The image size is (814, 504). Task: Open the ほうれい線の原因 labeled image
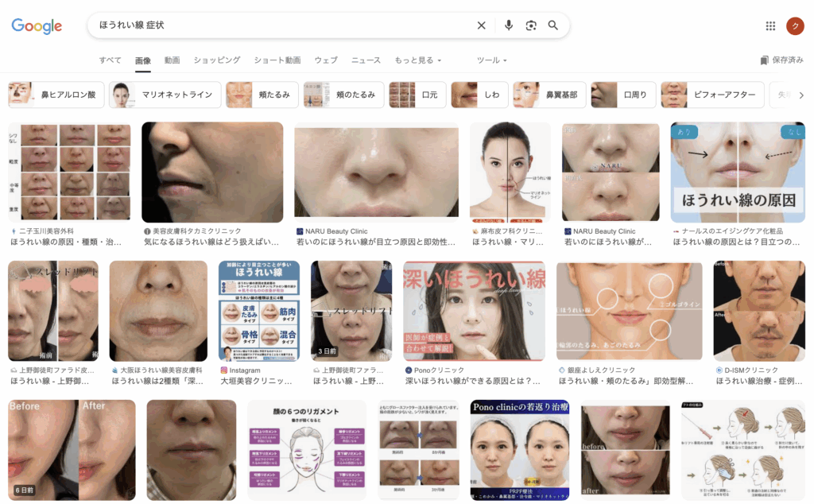pos(738,173)
